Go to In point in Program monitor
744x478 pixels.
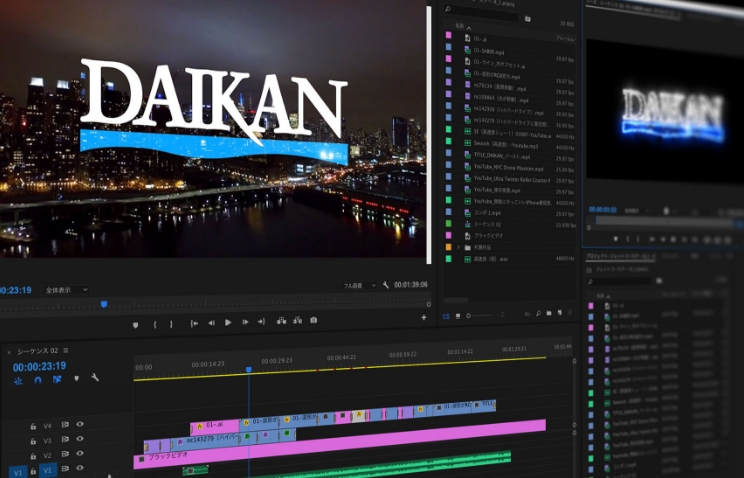(x=194, y=323)
